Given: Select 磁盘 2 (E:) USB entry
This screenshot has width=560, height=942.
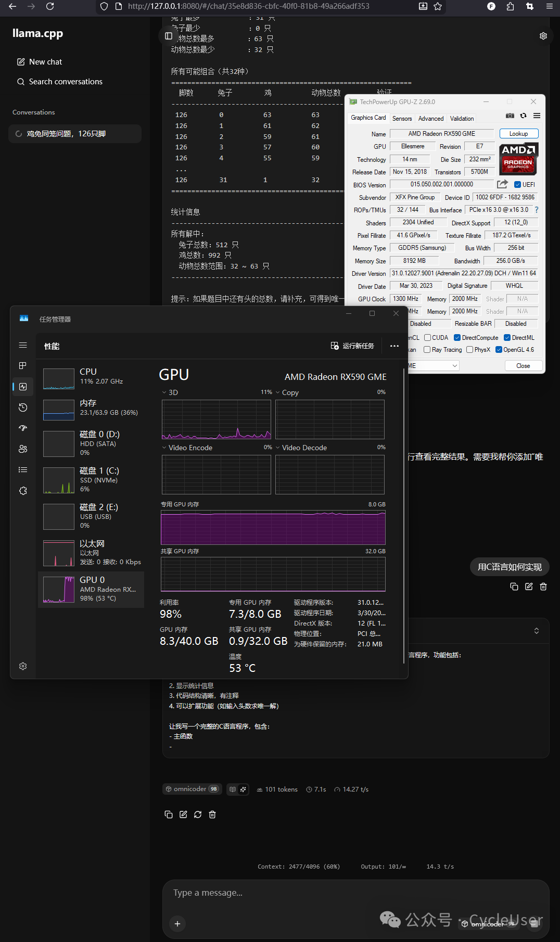Looking at the screenshot, I should [x=91, y=516].
